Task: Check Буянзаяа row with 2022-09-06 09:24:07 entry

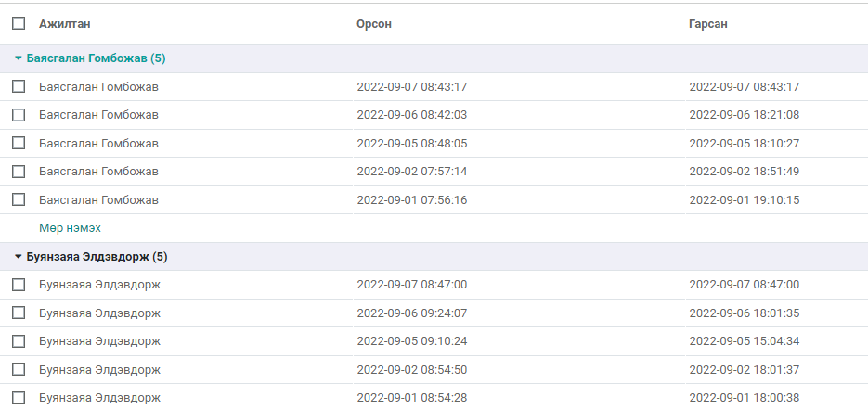Action: (x=19, y=313)
